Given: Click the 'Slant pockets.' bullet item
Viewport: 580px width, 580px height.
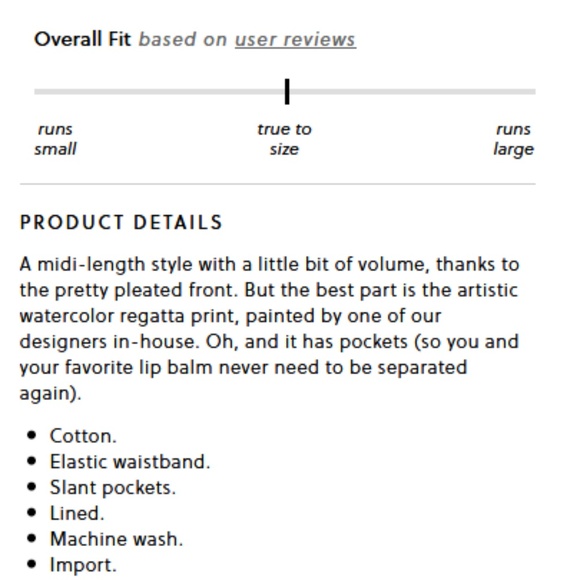Looking at the screenshot, I should click(x=113, y=488).
